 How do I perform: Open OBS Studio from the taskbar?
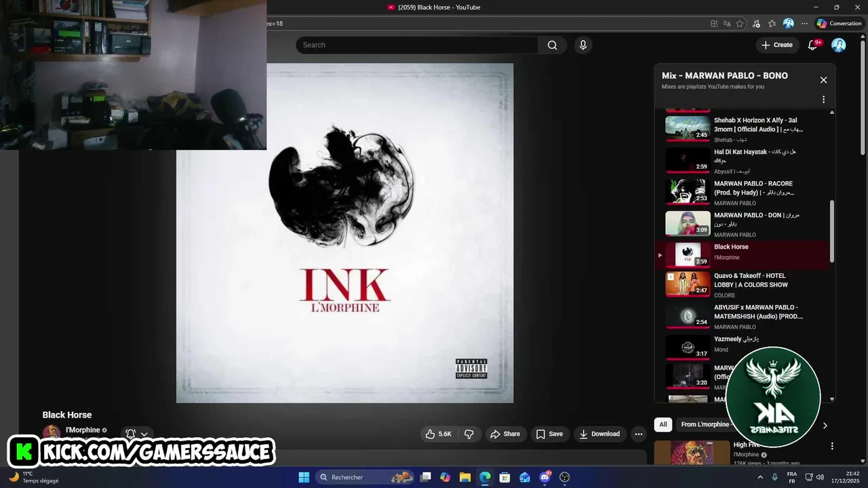click(x=565, y=477)
